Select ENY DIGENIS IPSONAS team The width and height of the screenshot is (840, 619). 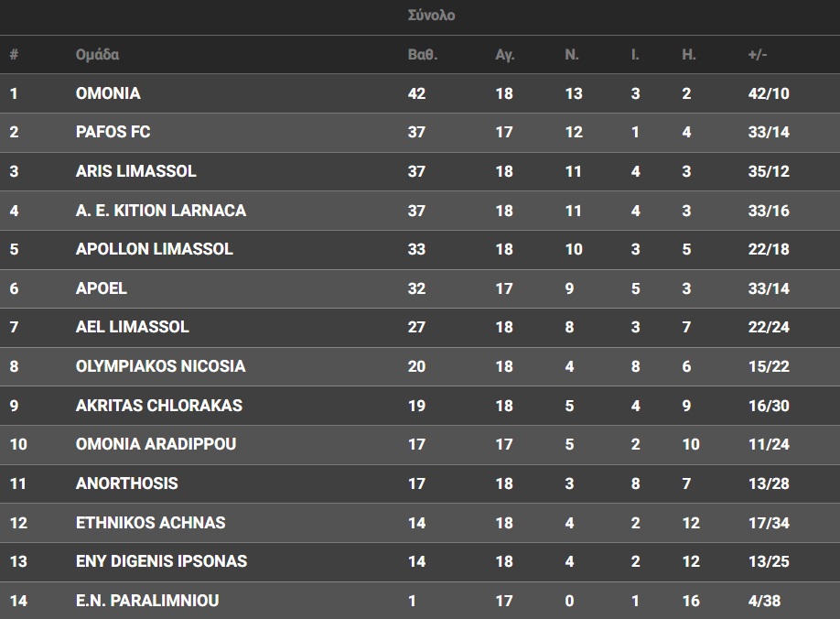pyautogui.click(x=161, y=561)
